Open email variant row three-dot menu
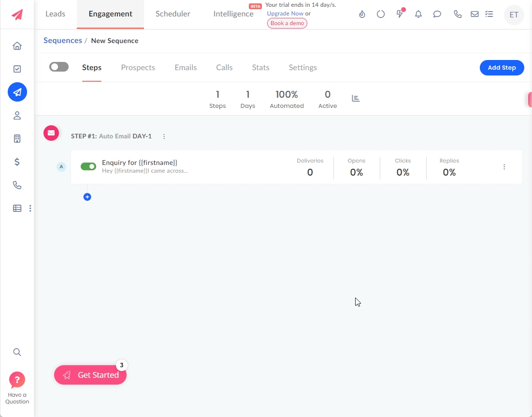Viewport: 532px width, 417px height. tap(504, 167)
